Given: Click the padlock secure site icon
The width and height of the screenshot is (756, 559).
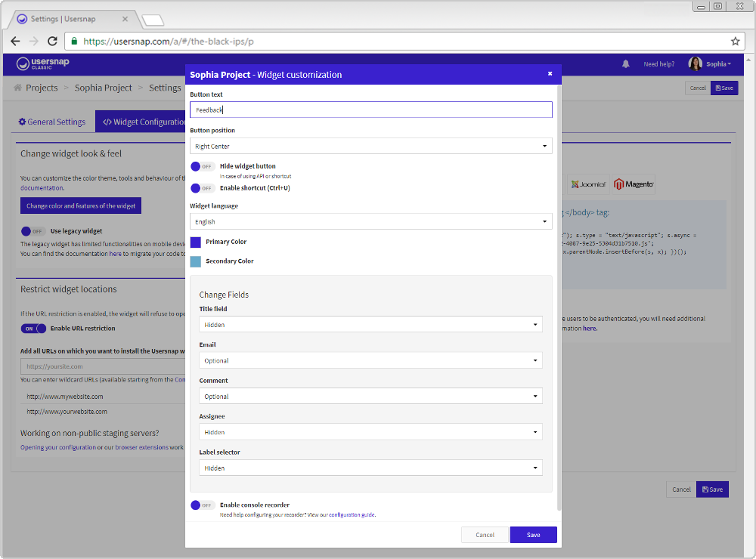Looking at the screenshot, I should (x=74, y=42).
